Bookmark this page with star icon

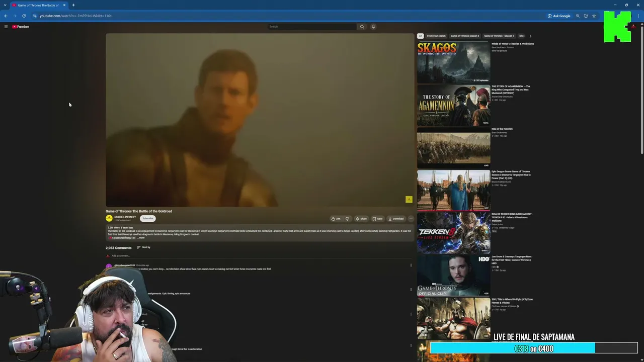pos(594,16)
